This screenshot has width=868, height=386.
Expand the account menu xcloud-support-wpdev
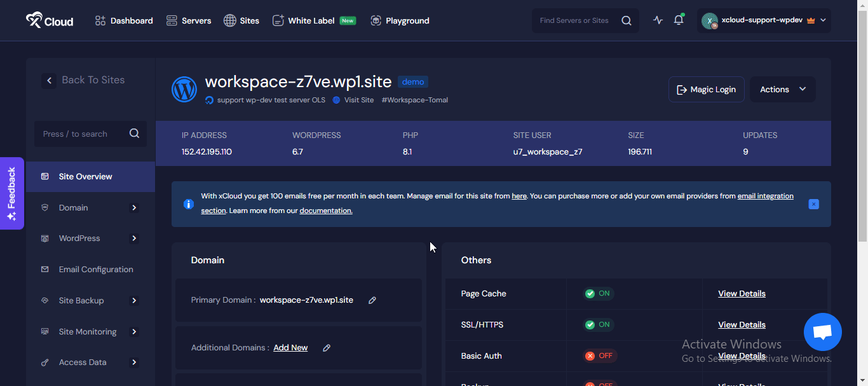pyautogui.click(x=763, y=20)
